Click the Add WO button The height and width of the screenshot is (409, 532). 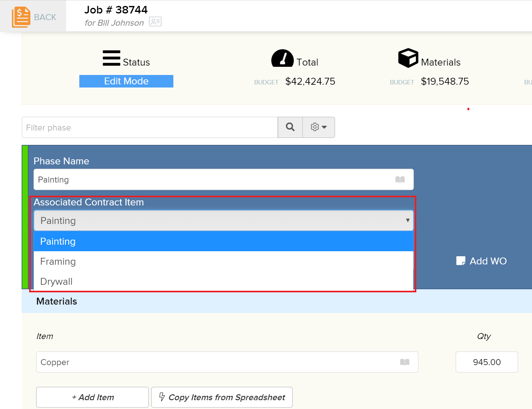tap(482, 261)
